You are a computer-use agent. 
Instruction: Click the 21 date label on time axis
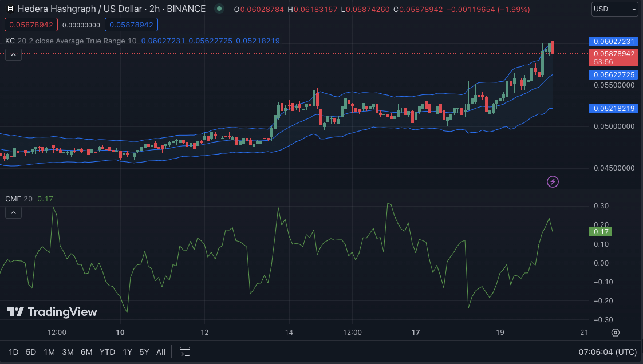[585, 333]
